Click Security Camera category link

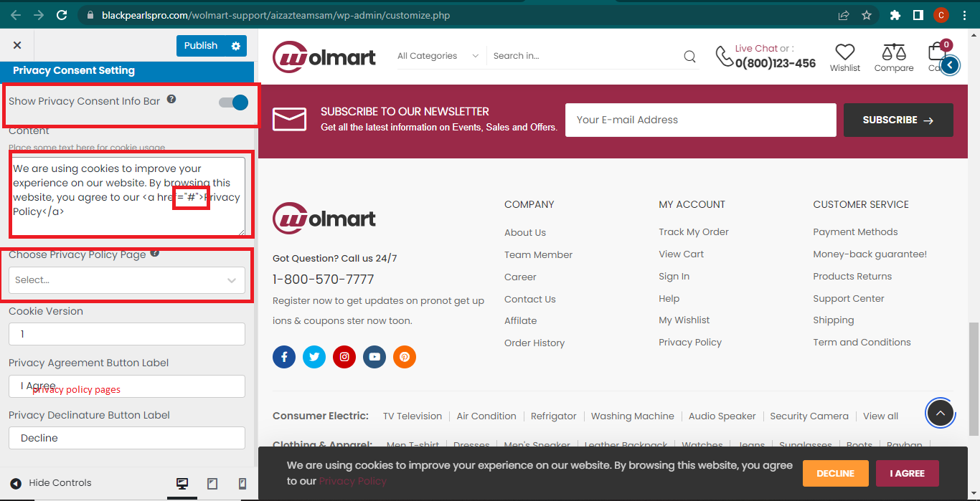(x=809, y=416)
